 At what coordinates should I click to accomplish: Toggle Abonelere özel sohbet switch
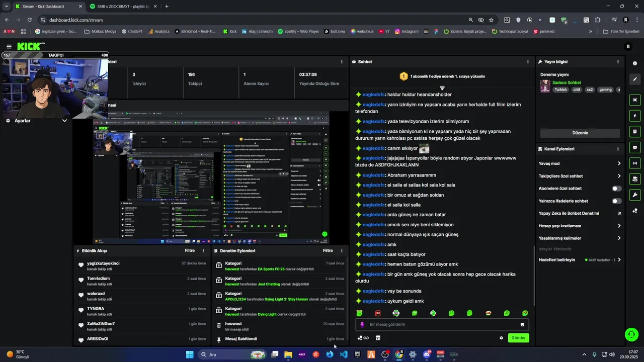[616, 189]
